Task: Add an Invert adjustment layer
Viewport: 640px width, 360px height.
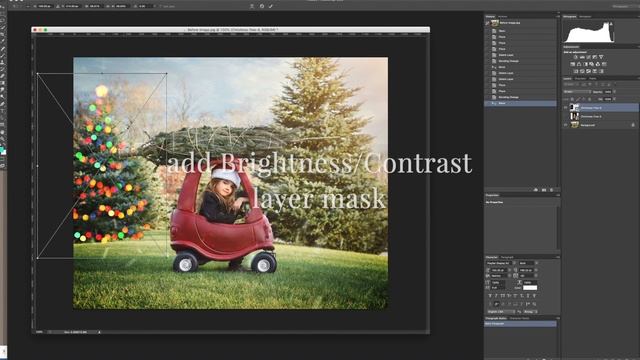Action: 576,71
